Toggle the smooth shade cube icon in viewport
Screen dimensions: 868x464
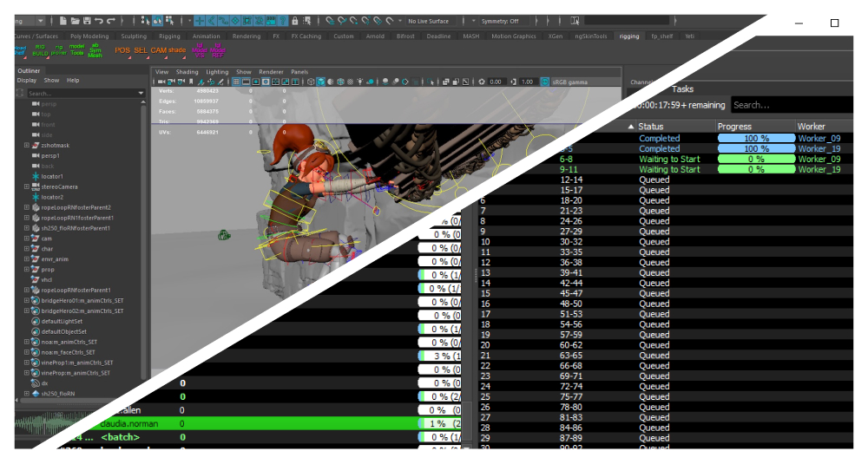click(321, 82)
